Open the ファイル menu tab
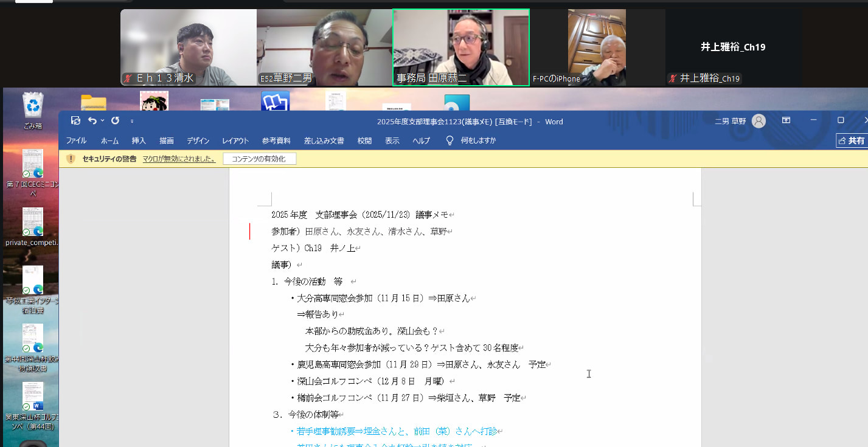 pyautogui.click(x=76, y=140)
